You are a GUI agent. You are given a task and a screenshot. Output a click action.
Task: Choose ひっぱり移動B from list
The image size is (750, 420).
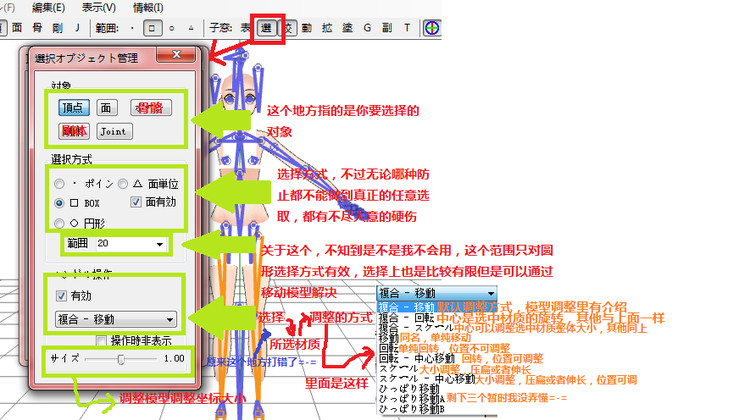(412, 409)
